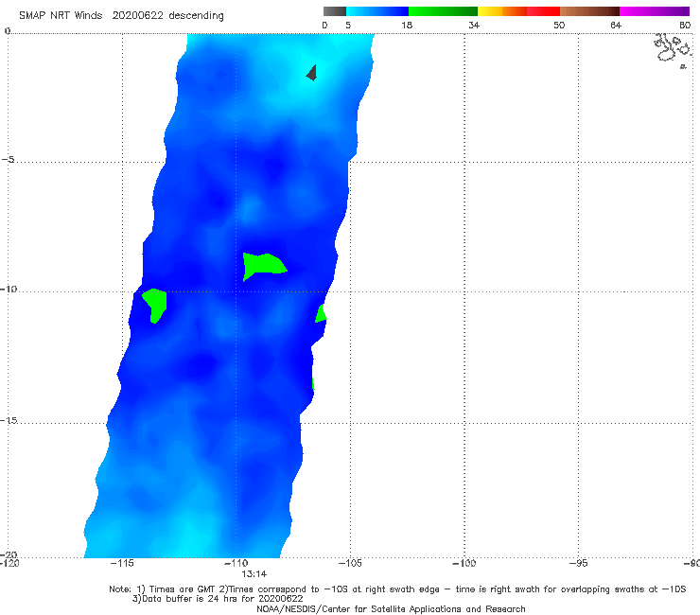Image resolution: width=700 pixels, height=615 pixels.
Task: Click the latitude label '-5'
Action: 9,160
